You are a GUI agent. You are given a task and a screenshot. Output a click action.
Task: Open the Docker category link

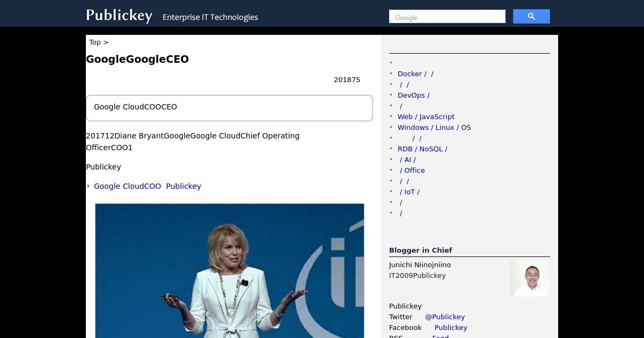pos(415,74)
